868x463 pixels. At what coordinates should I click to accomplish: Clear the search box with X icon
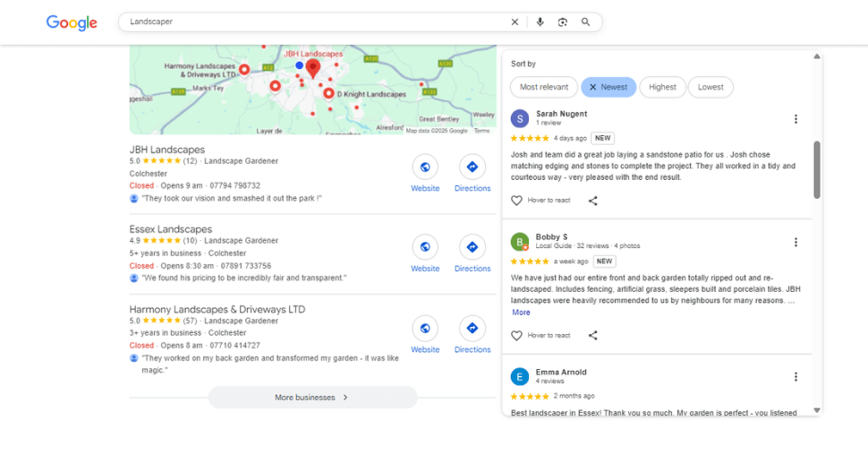pyautogui.click(x=515, y=22)
